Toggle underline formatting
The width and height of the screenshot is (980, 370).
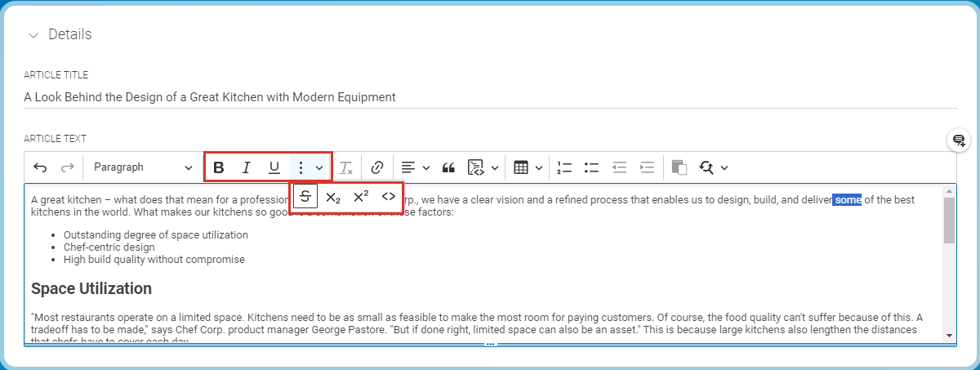pyautogui.click(x=274, y=167)
